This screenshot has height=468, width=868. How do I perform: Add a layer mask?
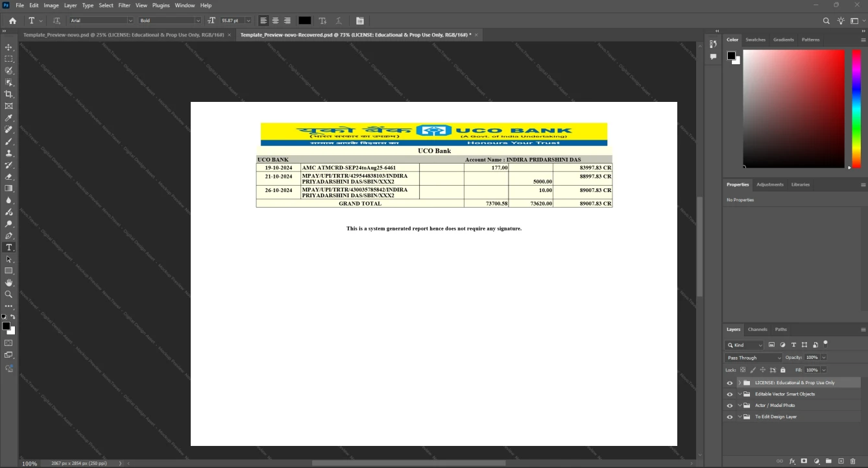pos(804,461)
